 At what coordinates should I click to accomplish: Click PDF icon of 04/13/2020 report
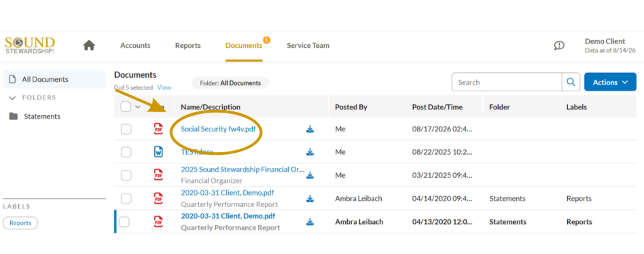[158, 221]
